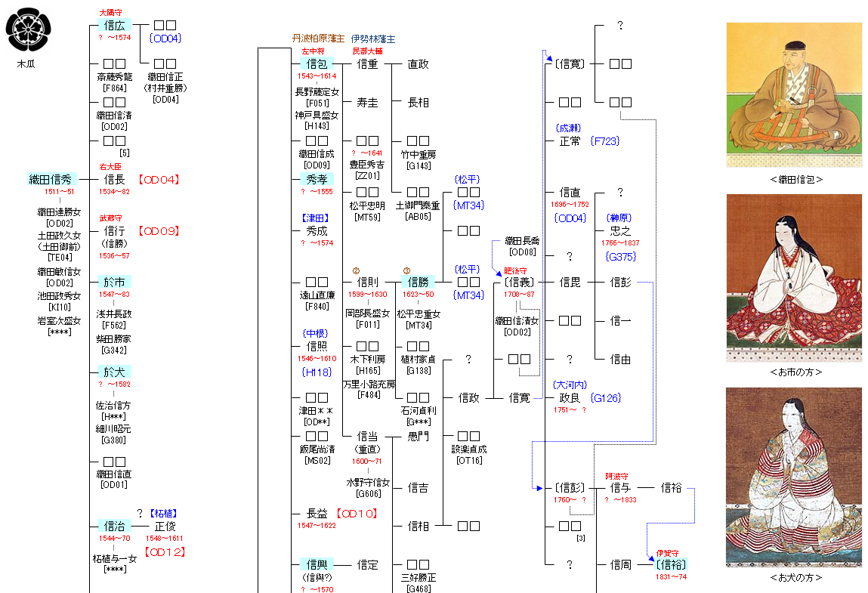
Task: Select the highlighted name 秀孝
Action: (x=317, y=179)
